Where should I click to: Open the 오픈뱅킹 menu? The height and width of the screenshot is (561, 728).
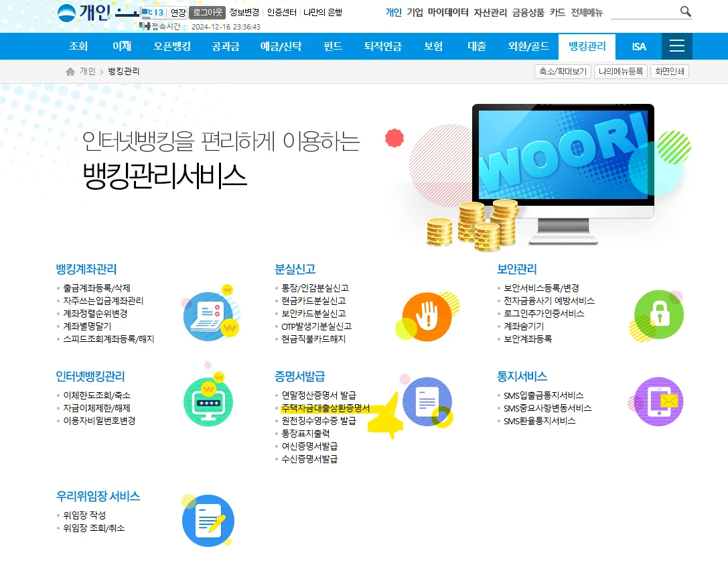172,46
